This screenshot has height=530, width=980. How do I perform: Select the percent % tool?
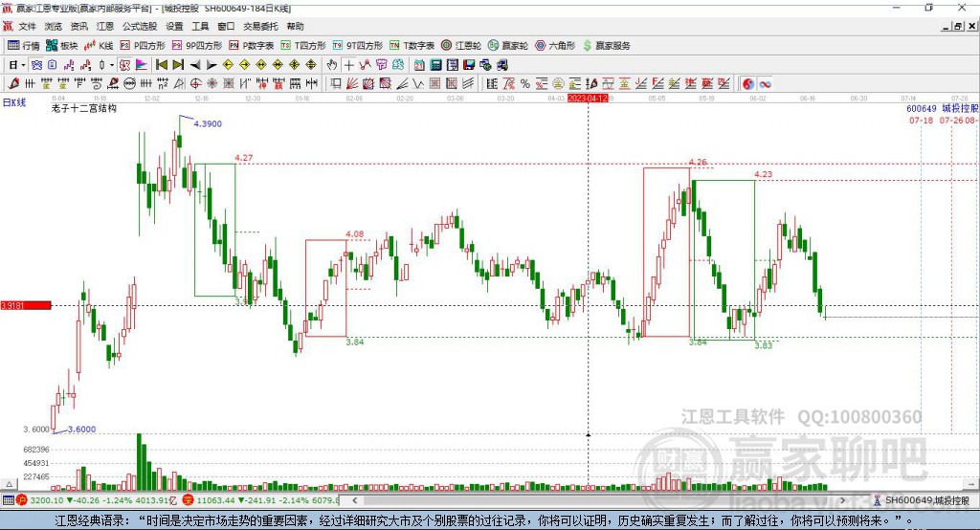coord(525,84)
